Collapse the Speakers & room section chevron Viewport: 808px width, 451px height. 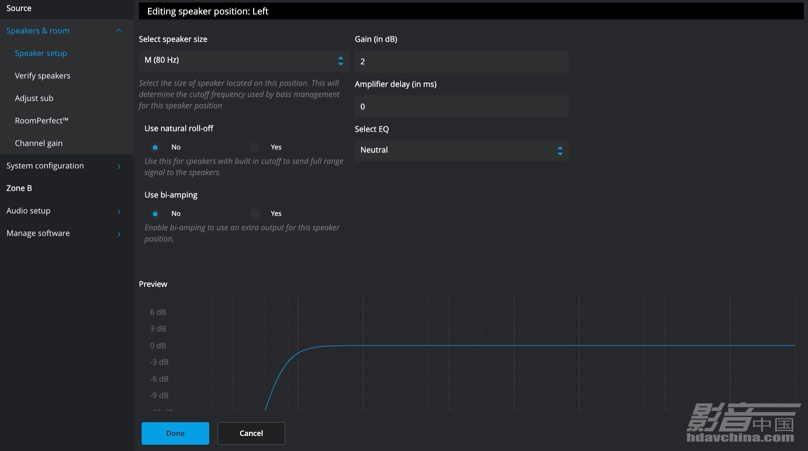(x=119, y=31)
